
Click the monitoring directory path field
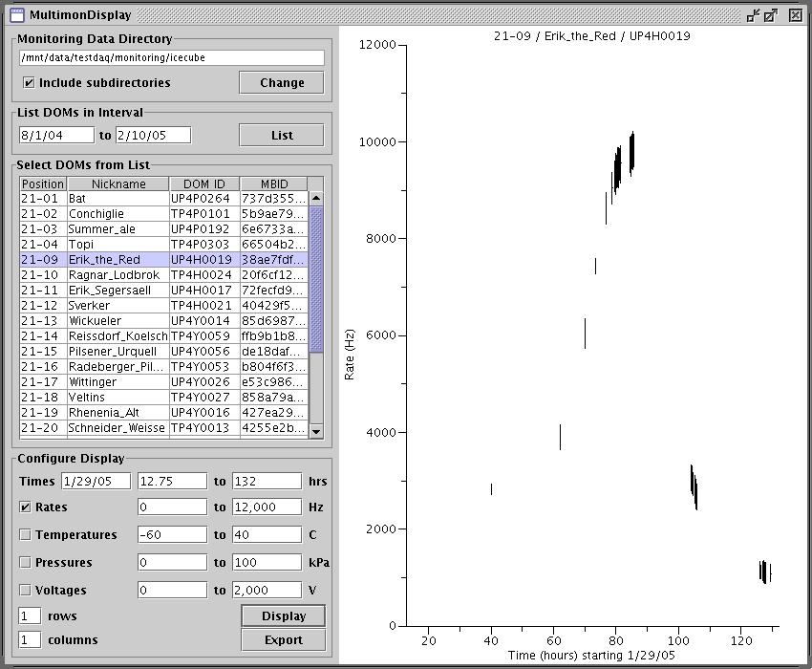[x=172, y=57]
